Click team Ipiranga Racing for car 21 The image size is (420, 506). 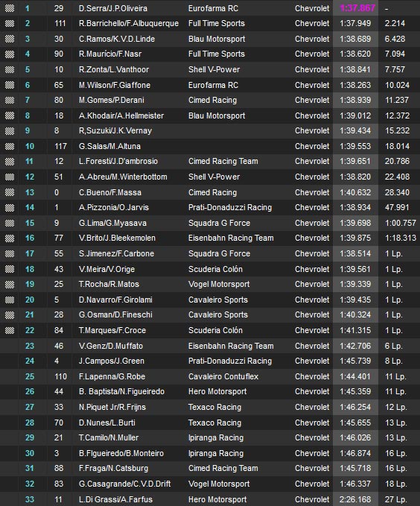[x=216, y=438]
